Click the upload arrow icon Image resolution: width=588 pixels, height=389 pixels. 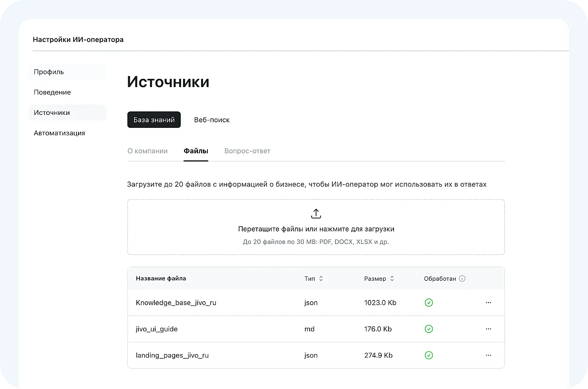(316, 213)
